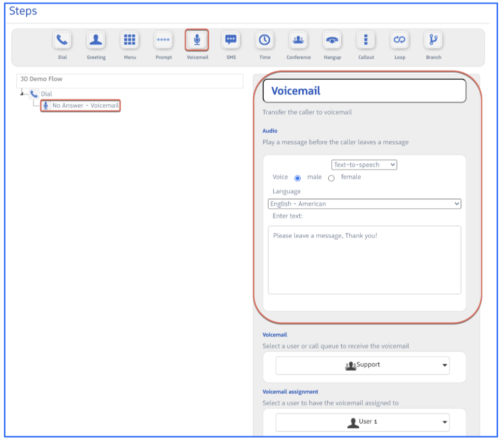
Task: Click the SMS step icon
Action: tap(231, 40)
